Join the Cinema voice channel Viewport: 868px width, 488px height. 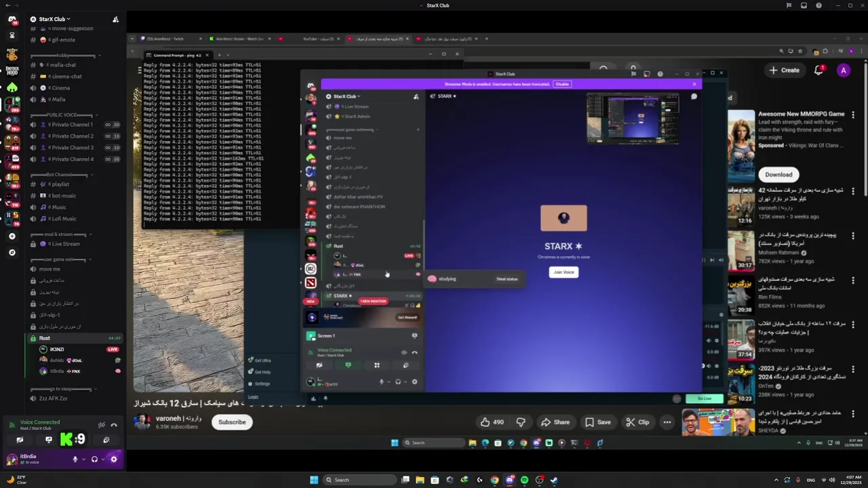click(75, 88)
